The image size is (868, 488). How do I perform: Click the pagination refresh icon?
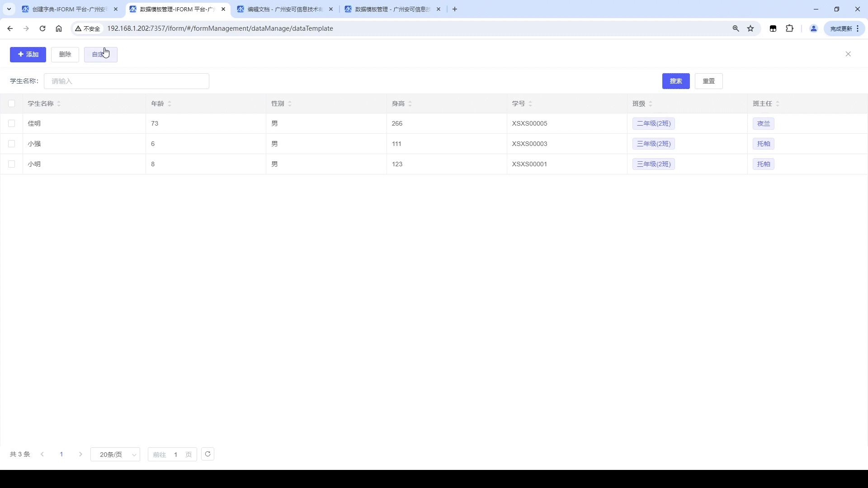tap(208, 454)
